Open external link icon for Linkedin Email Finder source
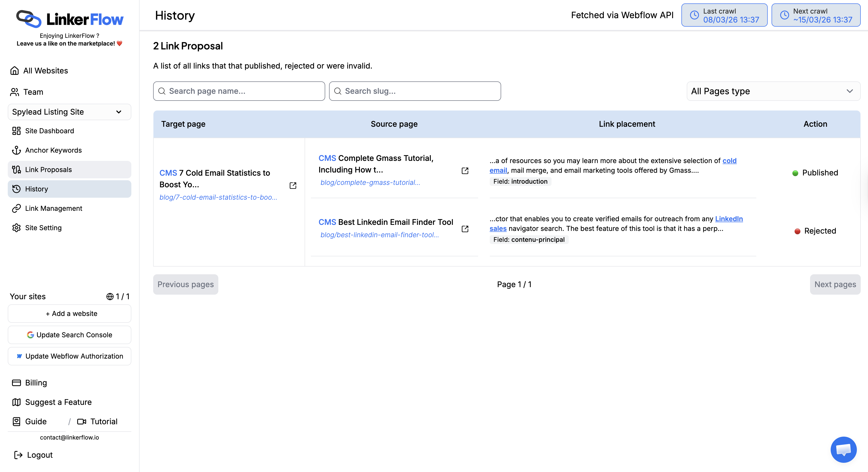 (x=465, y=229)
